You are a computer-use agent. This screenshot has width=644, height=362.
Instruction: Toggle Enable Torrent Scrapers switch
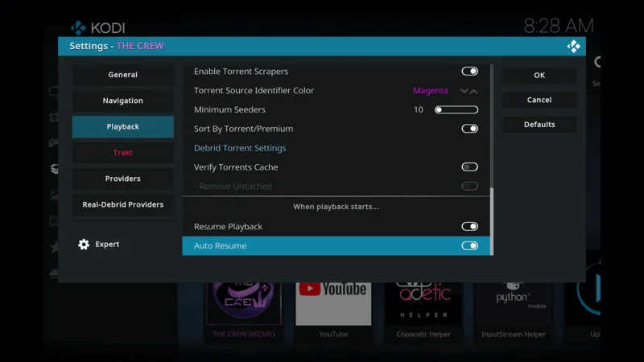469,72
